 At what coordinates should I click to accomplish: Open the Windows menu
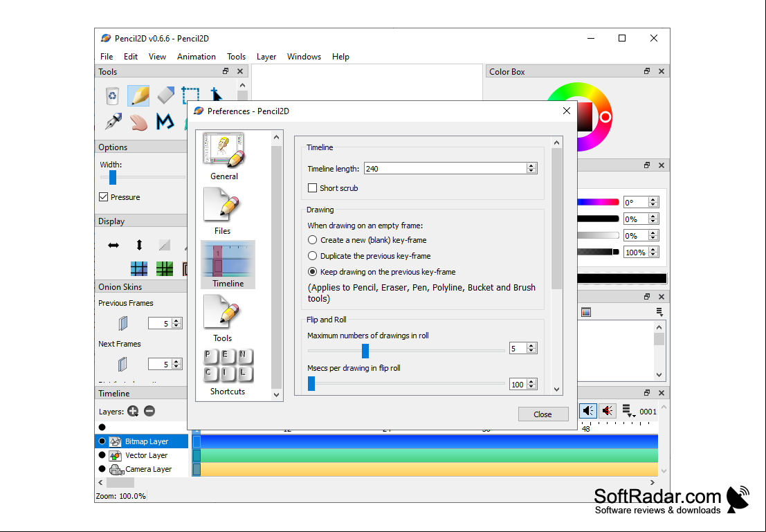[x=304, y=57]
